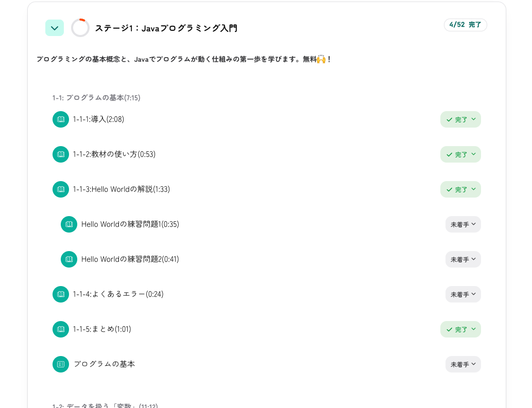Click the book icon for 1-1-2:教材の使い方
Image resolution: width=532 pixels, height=408 pixels.
tap(61, 154)
